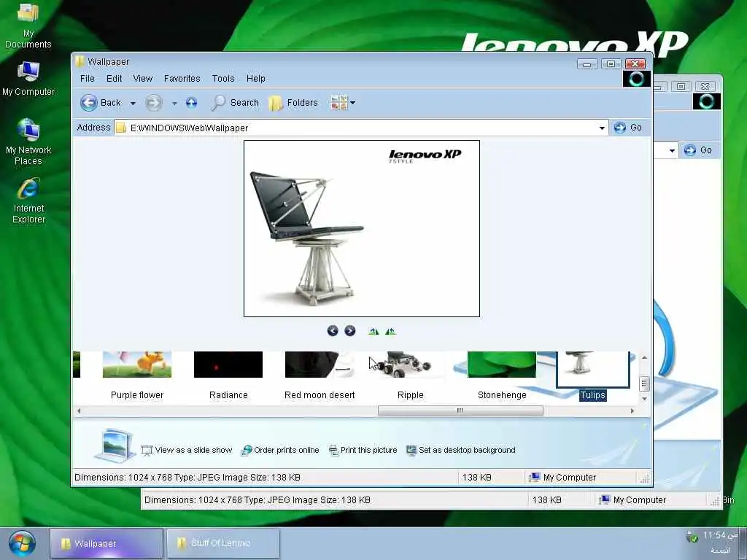The image size is (747, 560).
Task: Click the greyed Forward arrow button
Action: [x=153, y=102]
